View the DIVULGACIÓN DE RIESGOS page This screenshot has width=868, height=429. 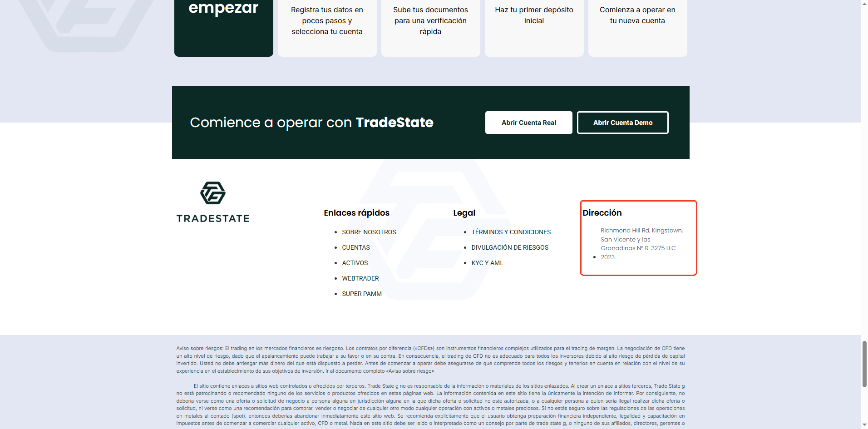click(510, 247)
